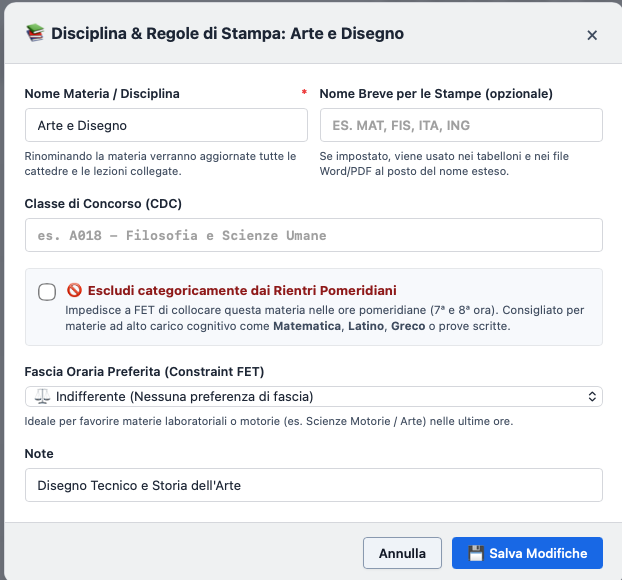This screenshot has width=622, height=580.
Task: Click the Classe di Concorso (CDC) label
Action: (103, 204)
